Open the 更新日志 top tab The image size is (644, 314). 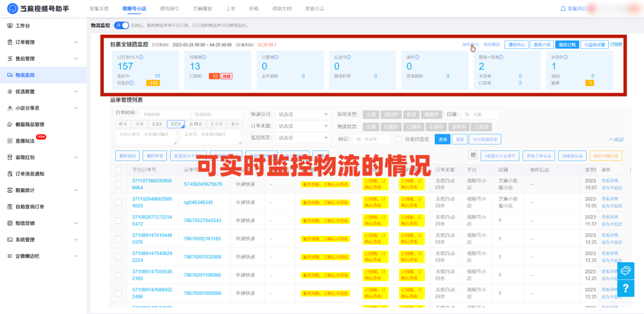(315, 8)
